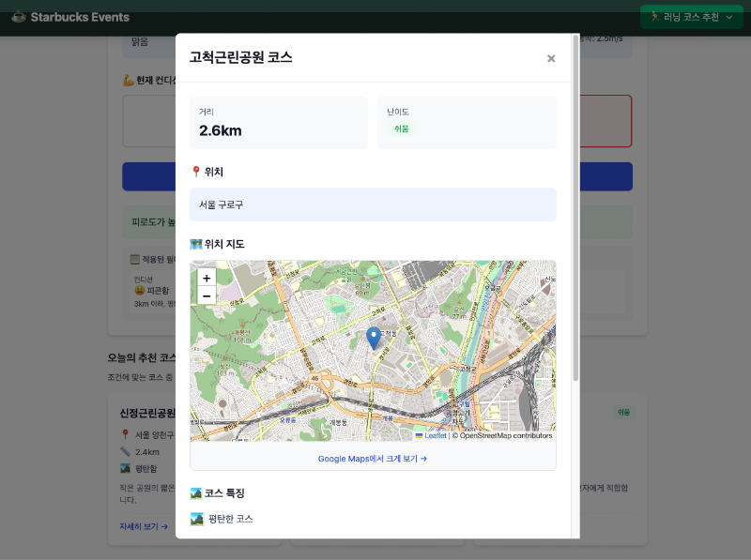The height and width of the screenshot is (560, 751).
Task: Click the icon beside 평탄한 코스
Action: click(x=196, y=519)
